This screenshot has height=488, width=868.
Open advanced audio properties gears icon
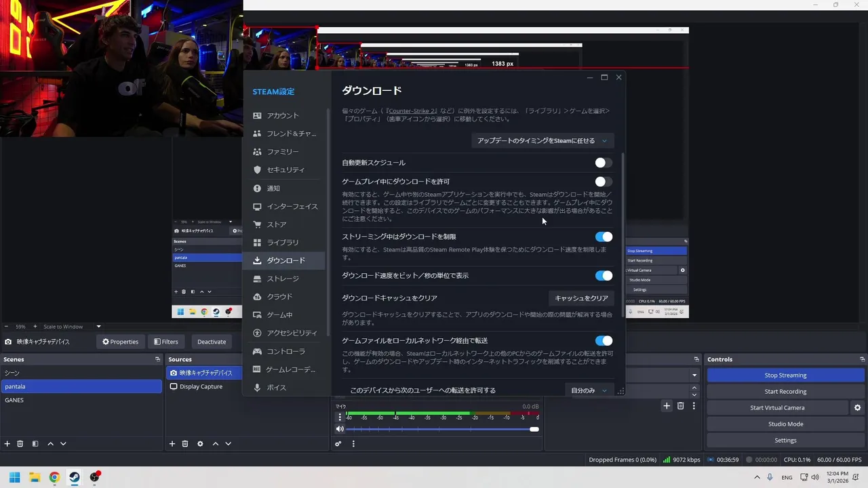pyautogui.click(x=338, y=444)
